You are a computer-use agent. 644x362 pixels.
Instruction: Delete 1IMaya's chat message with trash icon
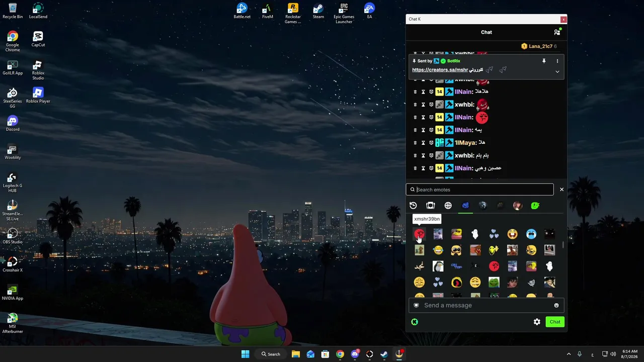tap(415, 143)
